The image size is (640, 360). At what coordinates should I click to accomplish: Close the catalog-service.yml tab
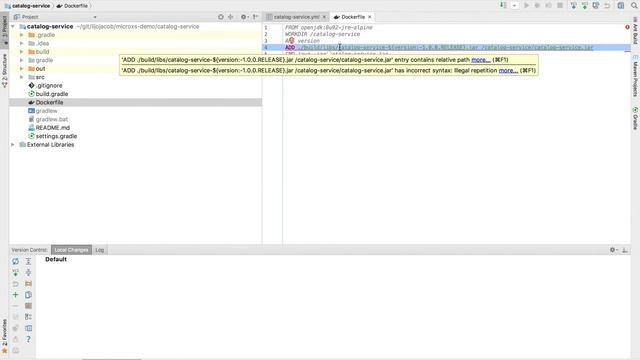324,17
